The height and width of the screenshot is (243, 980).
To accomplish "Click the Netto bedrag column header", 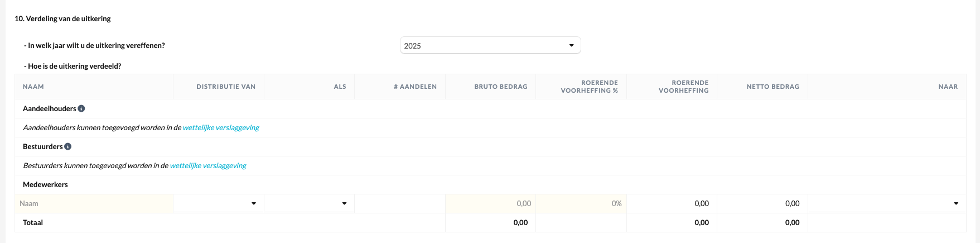I will [773, 87].
